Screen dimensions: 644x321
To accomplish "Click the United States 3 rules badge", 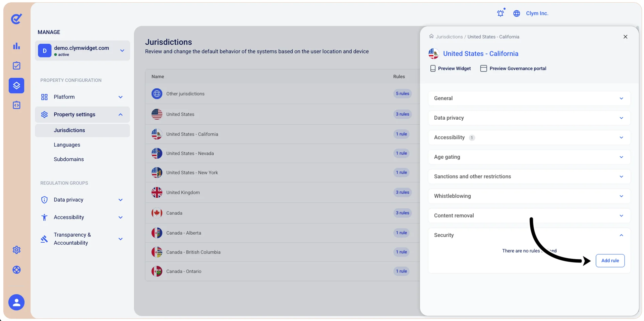I will point(402,114).
